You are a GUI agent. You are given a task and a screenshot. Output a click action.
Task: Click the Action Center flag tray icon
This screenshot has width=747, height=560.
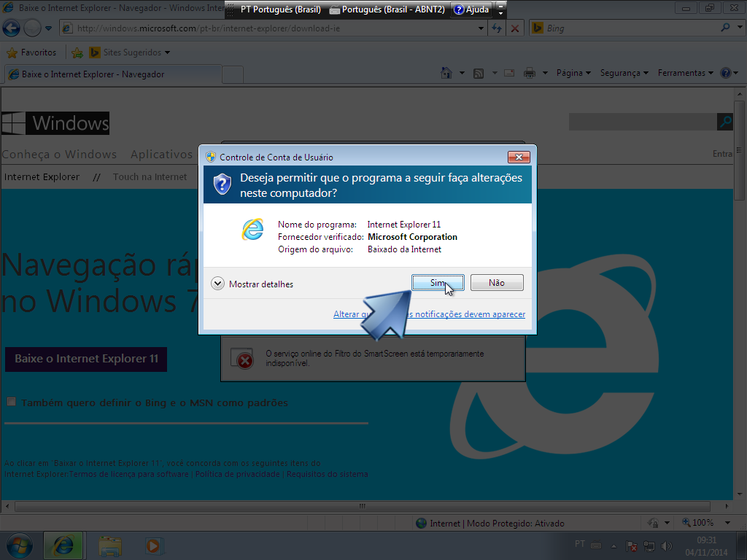pyautogui.click(x=632, y=546)
